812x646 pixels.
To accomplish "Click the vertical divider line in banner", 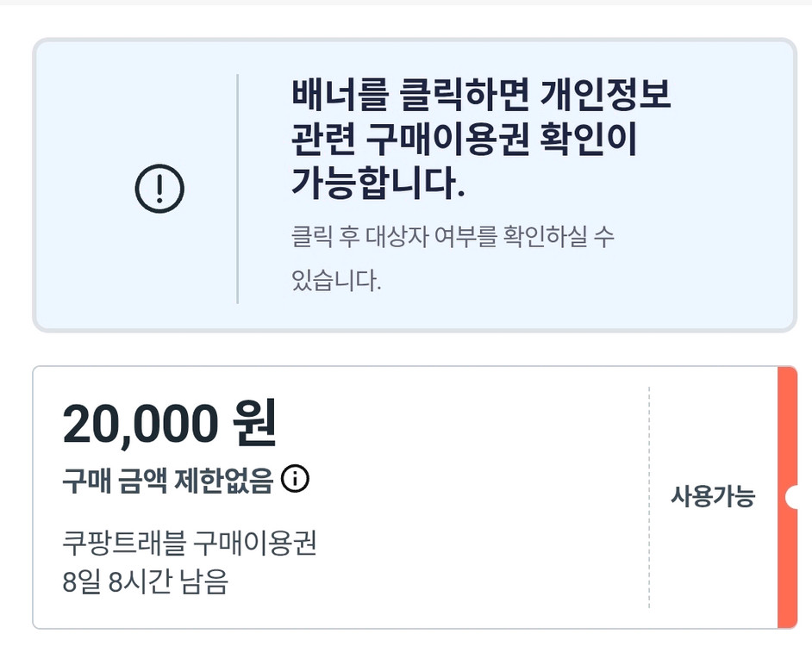I will coord(237,188).
